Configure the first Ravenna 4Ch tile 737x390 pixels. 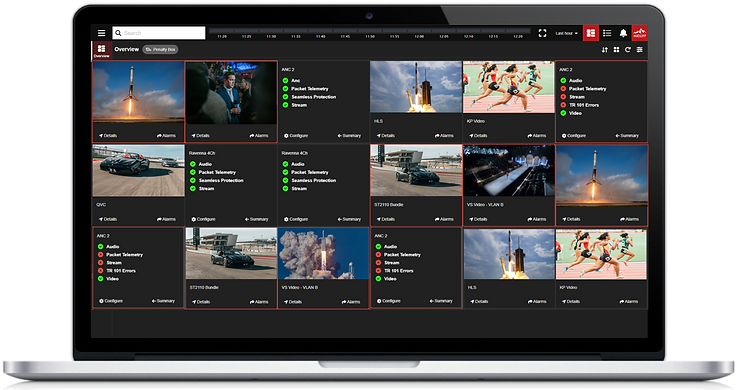pyautogui.click(x=203, y=219)
